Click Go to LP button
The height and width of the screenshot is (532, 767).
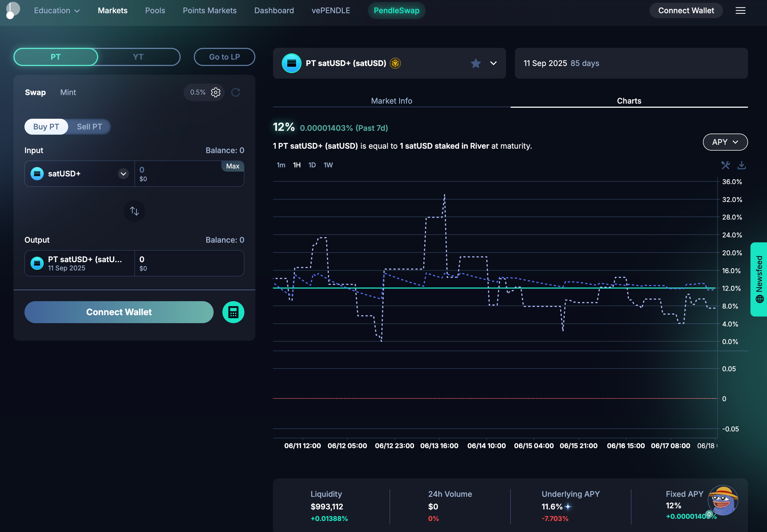224,57
